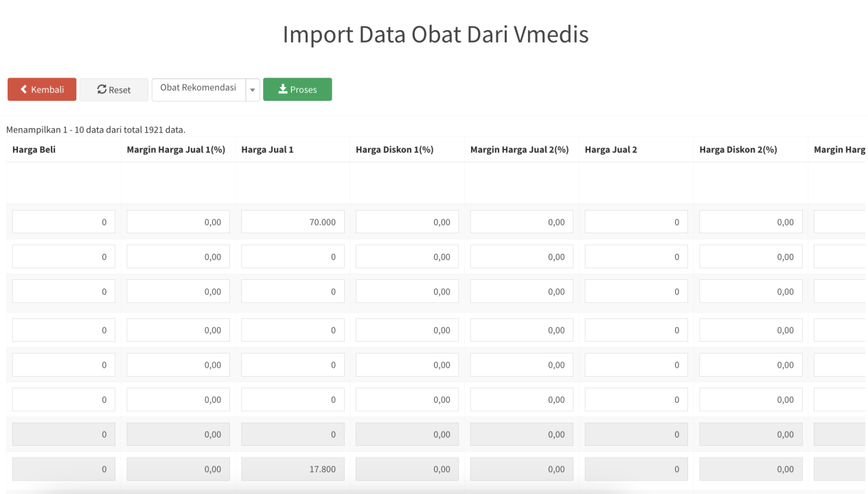This screenshot has height=494, width=868.
Task: Click the dropdown caret arrow beside Obat Rekomendasi
Action: click(x=253, y=90)
